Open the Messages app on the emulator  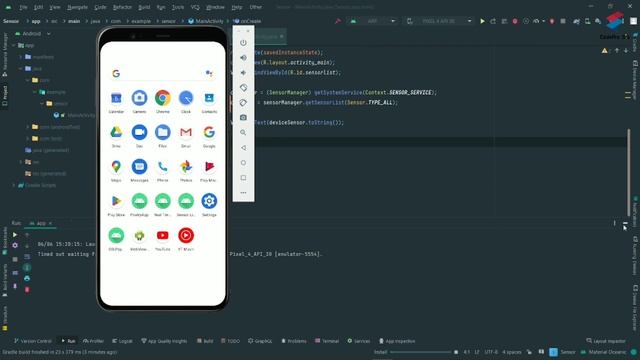(139, 167)
